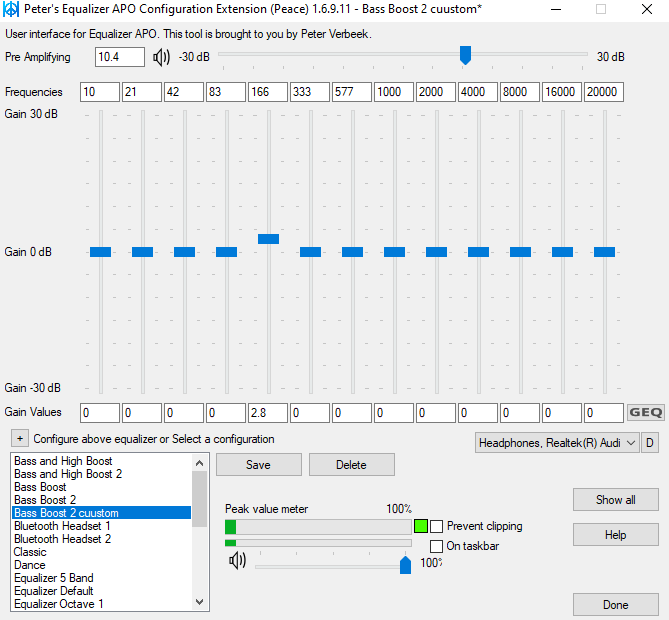This screenshot has height=620, width=669.
Task: Click the frequency field showing 577
Action: (x=352, y=92)
